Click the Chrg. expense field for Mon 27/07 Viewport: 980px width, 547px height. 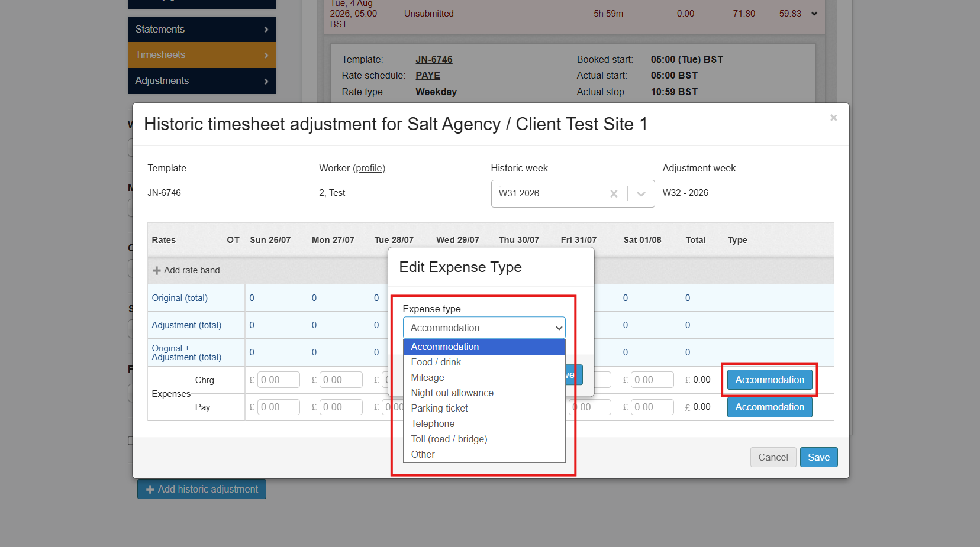coord(341,380)
